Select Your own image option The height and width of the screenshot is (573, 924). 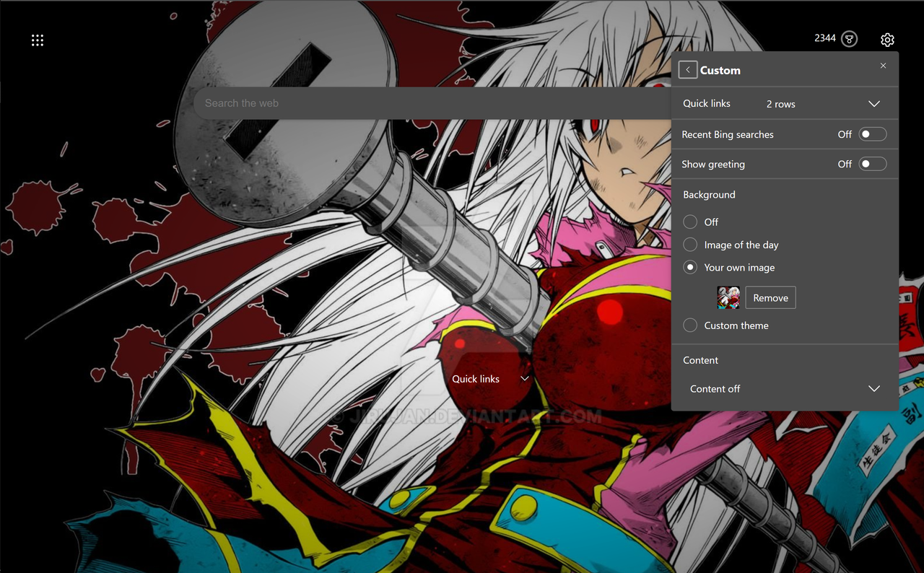[x=690, y=267]
